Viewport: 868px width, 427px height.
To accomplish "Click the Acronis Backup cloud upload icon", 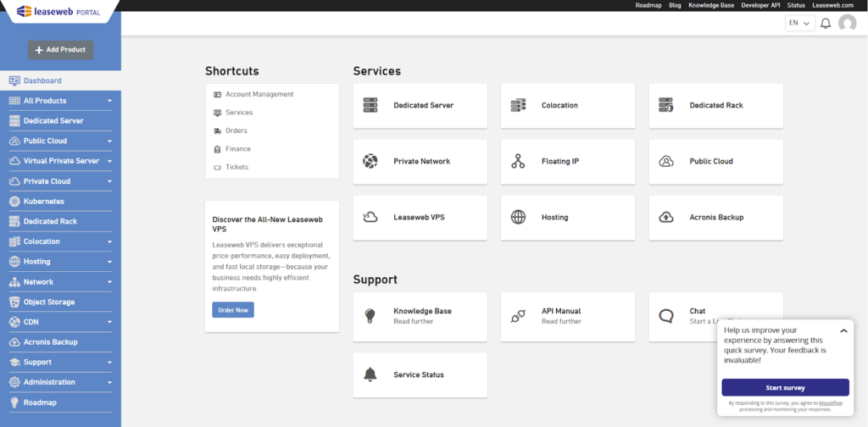I will 666,218.
